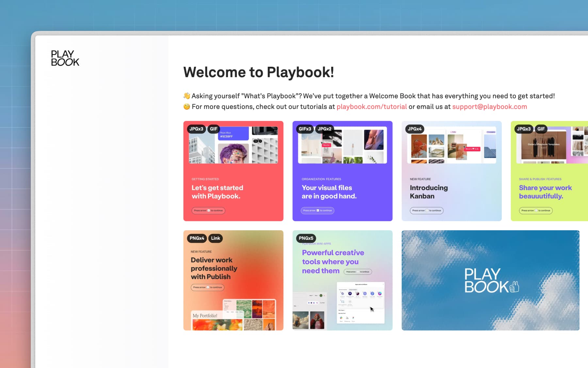The height and width of the screenshot is (368, 588).
Task: Click 'Press arrow to continue' on the red card
Action: click(x=208, y=210)
